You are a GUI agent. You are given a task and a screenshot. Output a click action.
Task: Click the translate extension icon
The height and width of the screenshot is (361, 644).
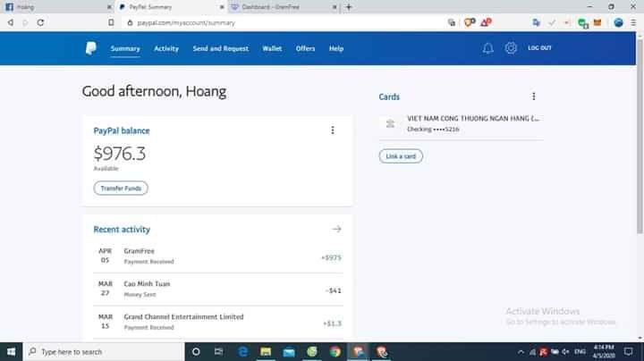tap(536, 22)
